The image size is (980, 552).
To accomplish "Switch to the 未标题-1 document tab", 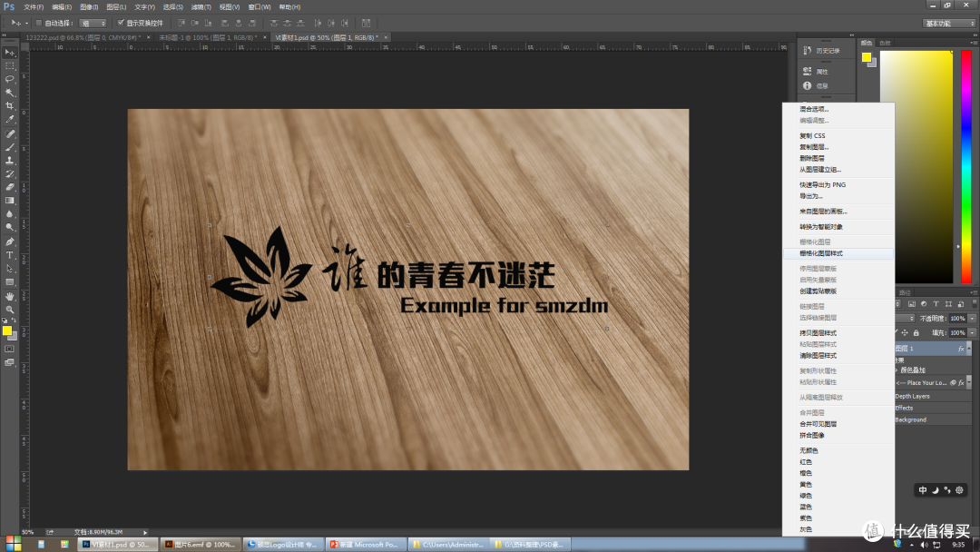I will pos(208,37).
